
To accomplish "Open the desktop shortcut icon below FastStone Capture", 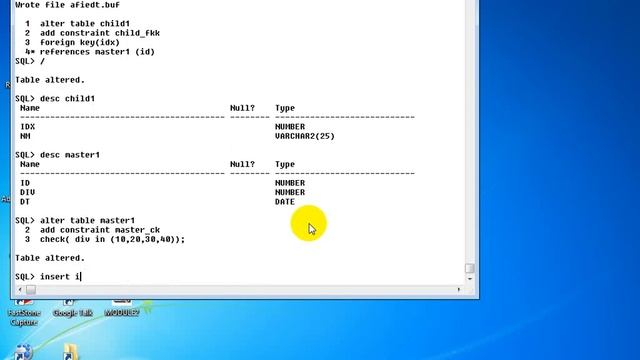I will [23, 352].
